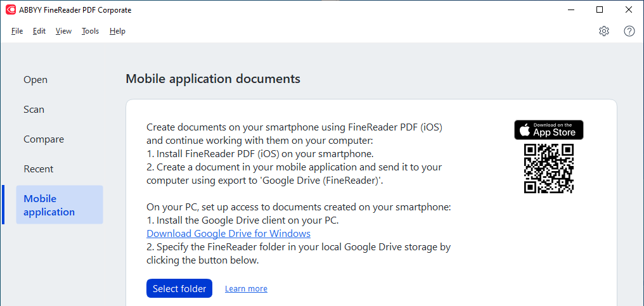644x306 pixels.
Task: Open the Edit menu
Action: tap(39, 31)
